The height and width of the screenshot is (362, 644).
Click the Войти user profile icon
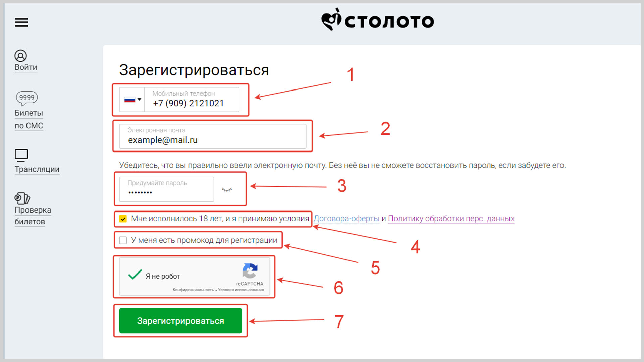point(20,56)
